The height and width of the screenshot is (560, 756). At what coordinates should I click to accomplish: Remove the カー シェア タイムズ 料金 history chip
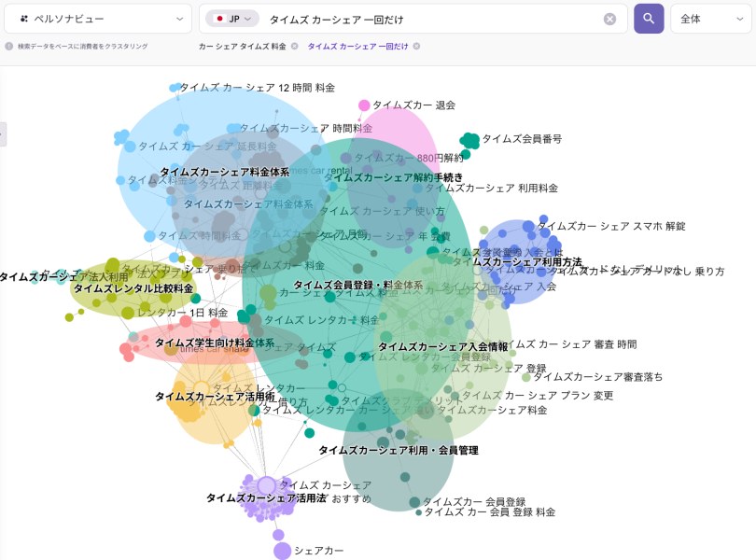pos(294,47)
